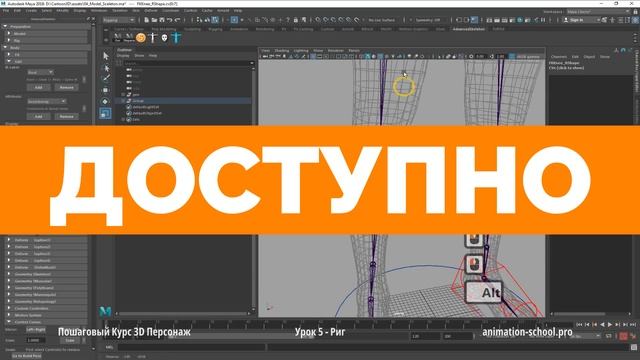Click the blue T-pose body shelf icon
Viewport: 640px width, 360px height.
176,38
